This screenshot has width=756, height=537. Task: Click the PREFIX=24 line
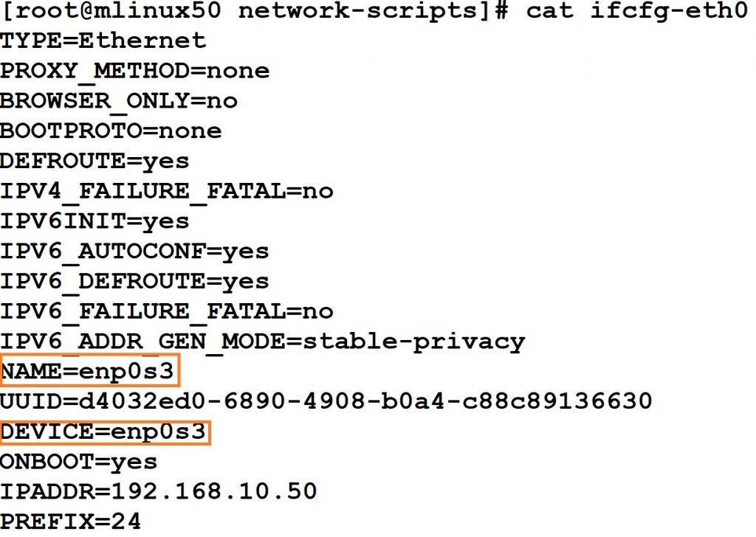[70, 522]
